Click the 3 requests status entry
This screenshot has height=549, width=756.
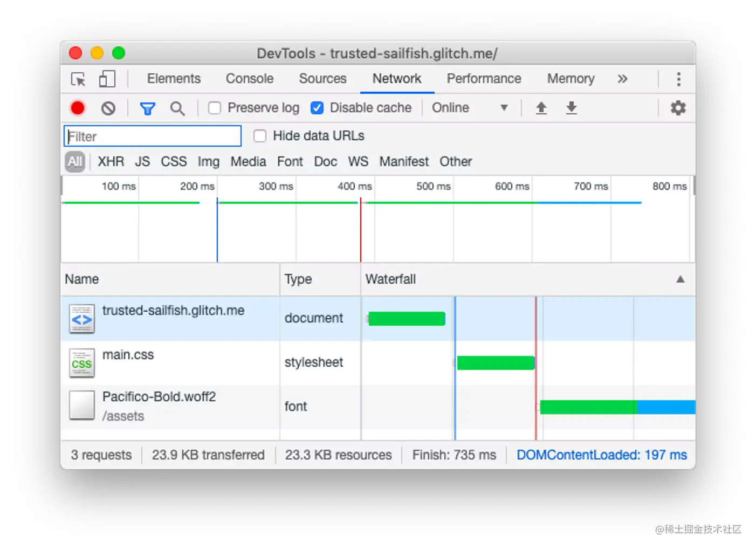(x=101, y=455)
